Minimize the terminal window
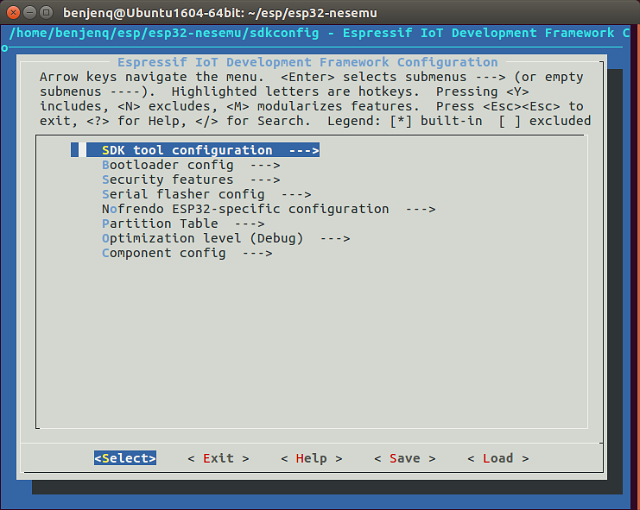The image size is (640, 510). pos(30,13)
